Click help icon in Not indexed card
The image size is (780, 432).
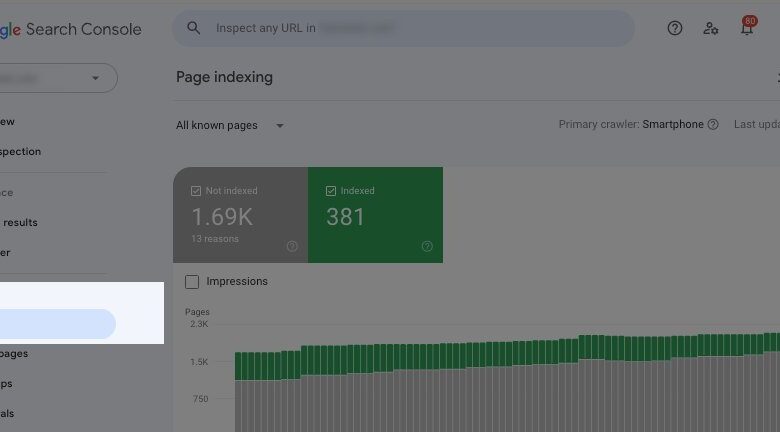[x=292, y=246]
